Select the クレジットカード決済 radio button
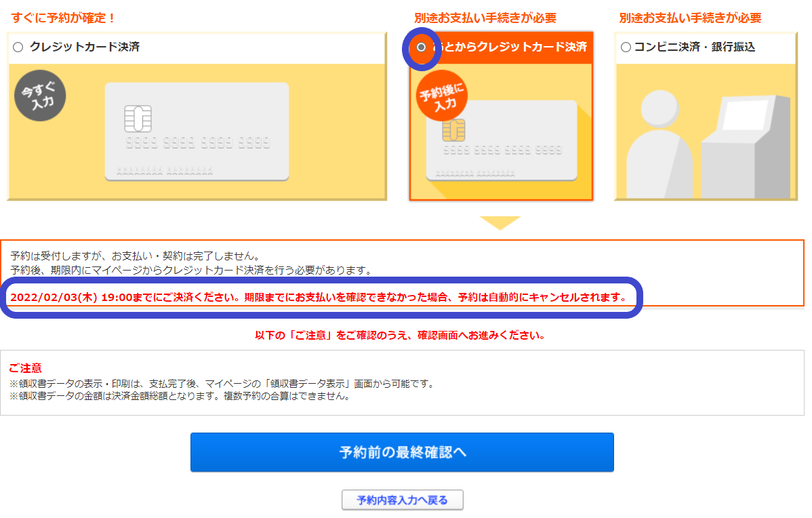 [18, 47]
